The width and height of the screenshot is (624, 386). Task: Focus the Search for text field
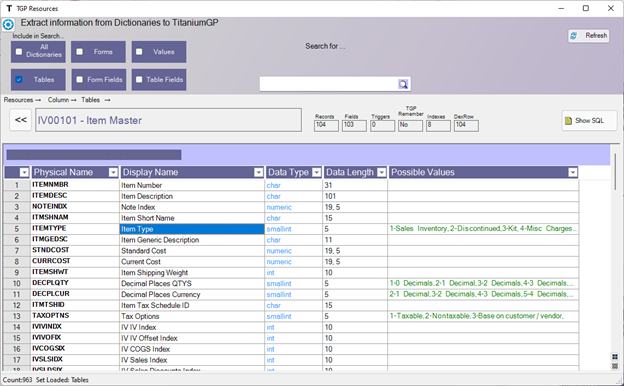[329, 84]
